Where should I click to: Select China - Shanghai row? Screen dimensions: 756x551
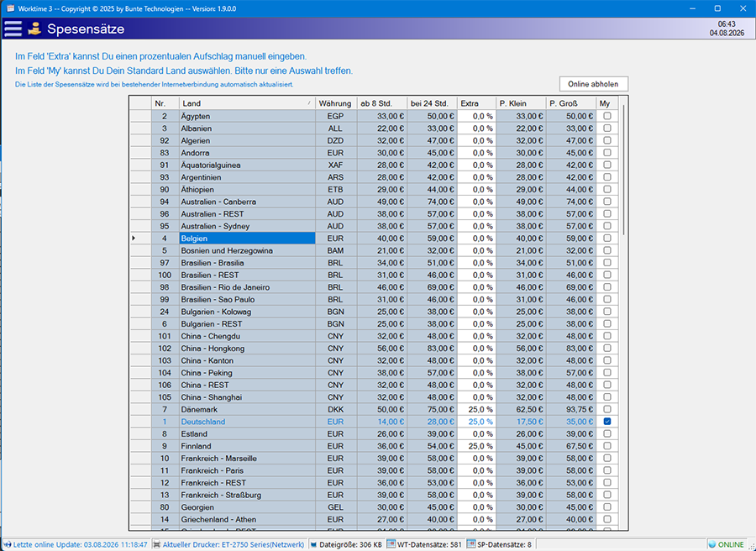374,397
